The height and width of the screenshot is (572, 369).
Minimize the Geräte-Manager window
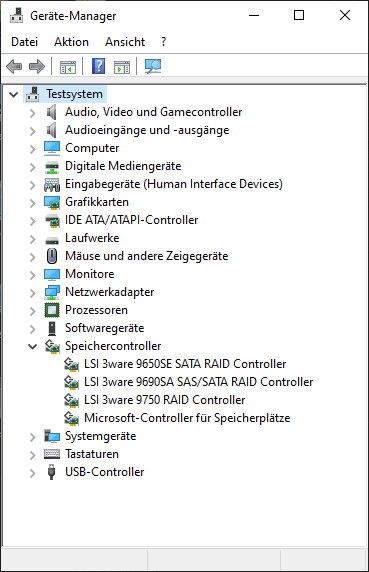254,15
